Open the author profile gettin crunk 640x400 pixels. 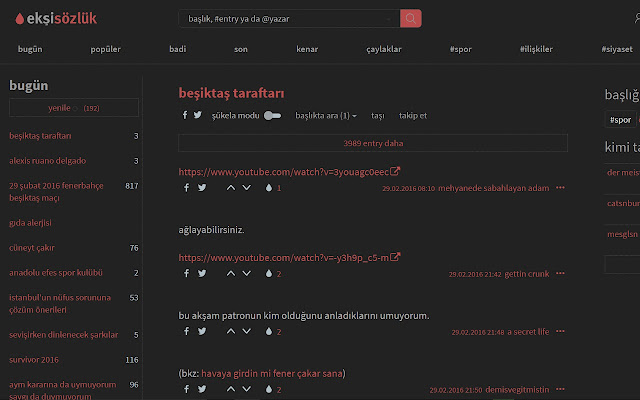(x=527, y=274)
